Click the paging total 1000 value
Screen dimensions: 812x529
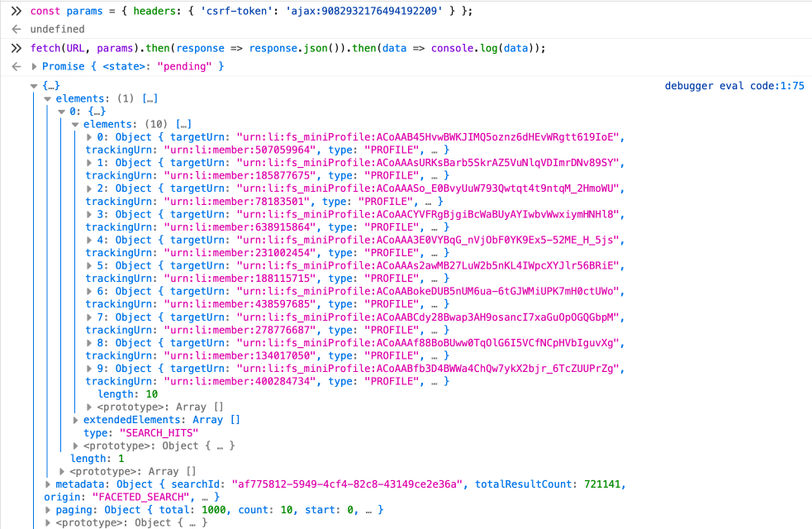tap(214, 510)
